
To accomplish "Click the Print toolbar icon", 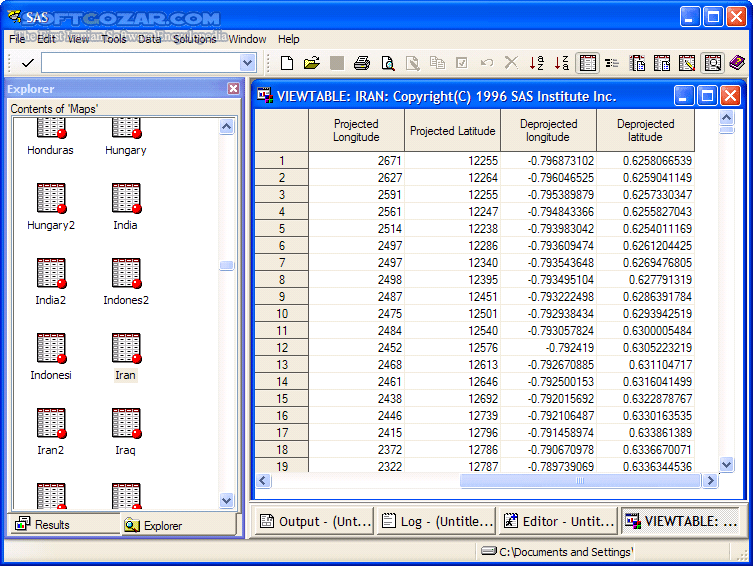I will (x=361, y=63).
